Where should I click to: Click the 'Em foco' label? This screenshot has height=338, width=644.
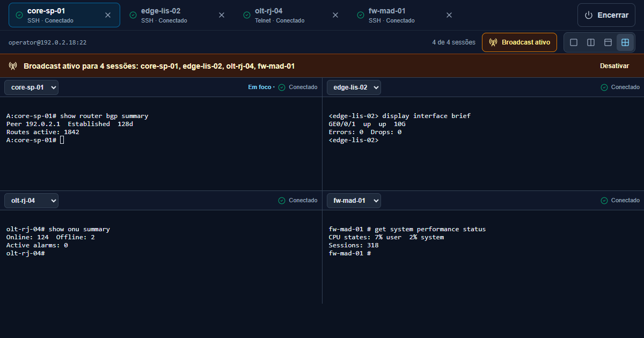[260, 87]
